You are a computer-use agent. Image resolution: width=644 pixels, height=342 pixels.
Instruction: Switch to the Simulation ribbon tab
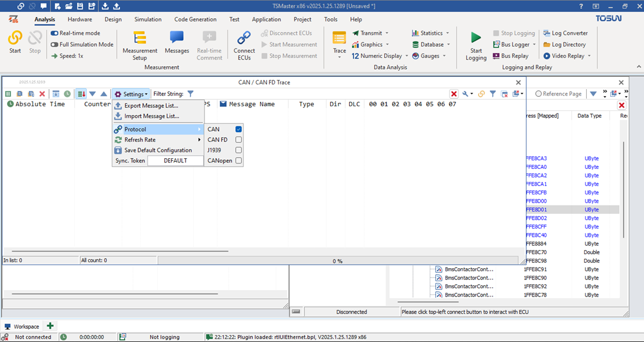click(x=148, y=19)
